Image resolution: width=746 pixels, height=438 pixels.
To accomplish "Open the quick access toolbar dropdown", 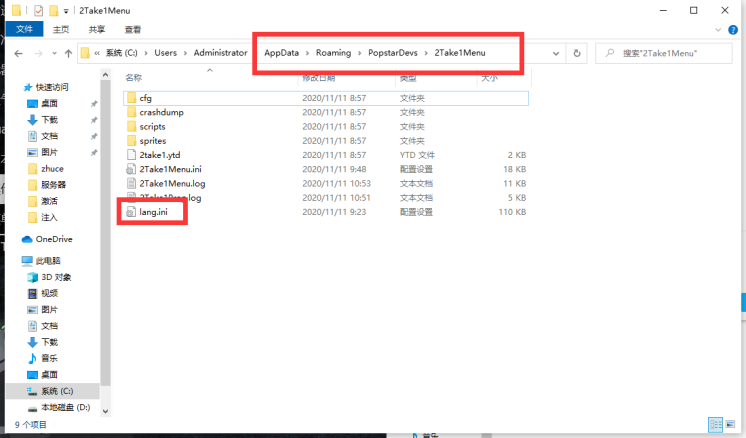I will point(66,10).
